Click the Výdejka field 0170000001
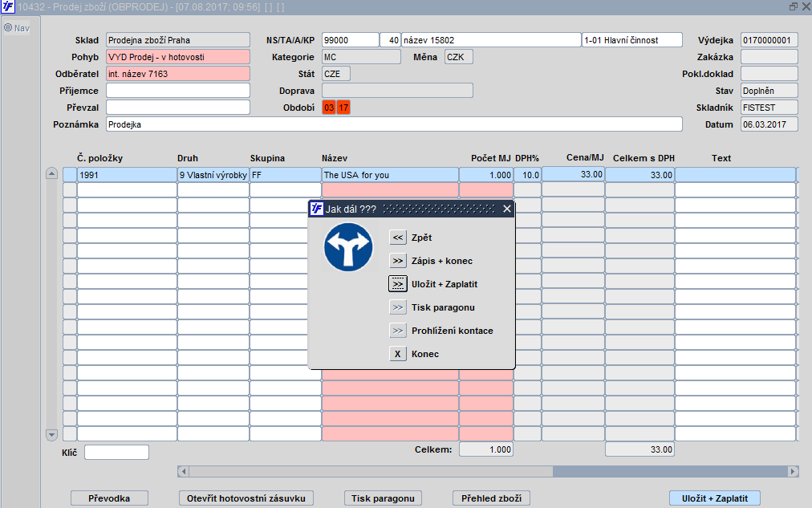 point(769,40)
